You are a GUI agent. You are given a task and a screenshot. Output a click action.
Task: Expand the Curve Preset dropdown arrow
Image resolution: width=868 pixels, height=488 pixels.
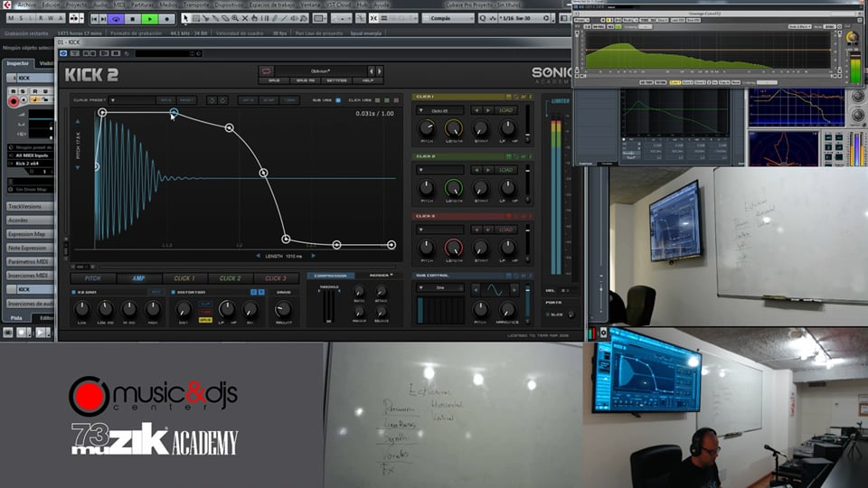pyautogui.click(x=112, y=100)
